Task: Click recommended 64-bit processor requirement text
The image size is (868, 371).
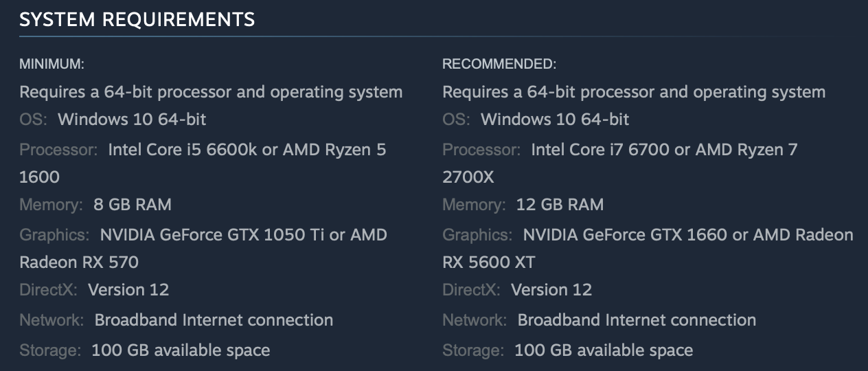Action: click(634, 91)
